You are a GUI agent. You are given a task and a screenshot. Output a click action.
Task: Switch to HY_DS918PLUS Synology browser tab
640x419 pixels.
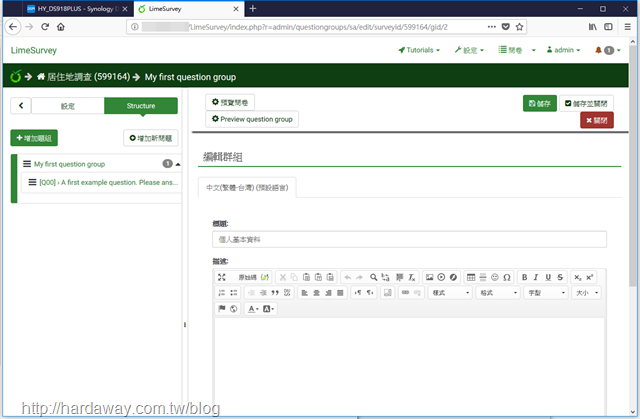(76, 9)
